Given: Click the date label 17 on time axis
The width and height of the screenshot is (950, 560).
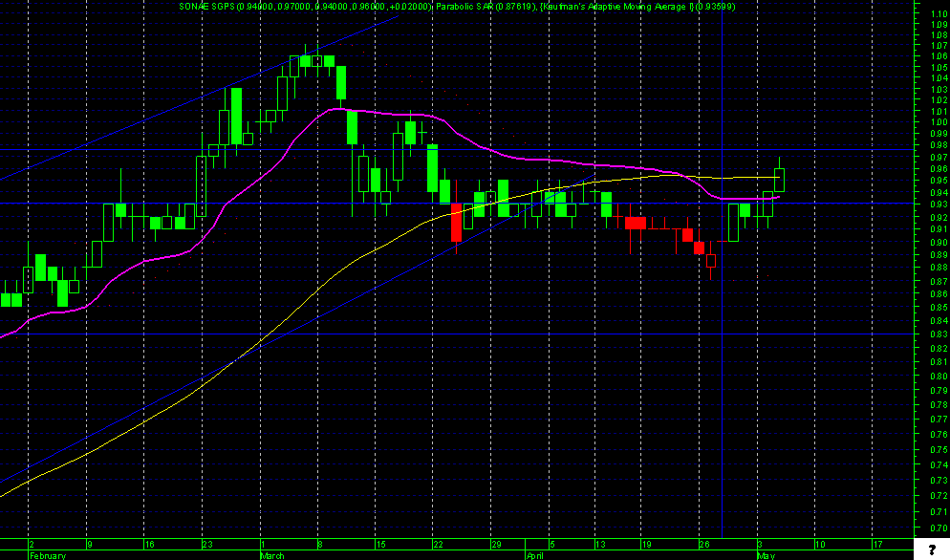Looking at the screenshot, I should coord(877,545).
